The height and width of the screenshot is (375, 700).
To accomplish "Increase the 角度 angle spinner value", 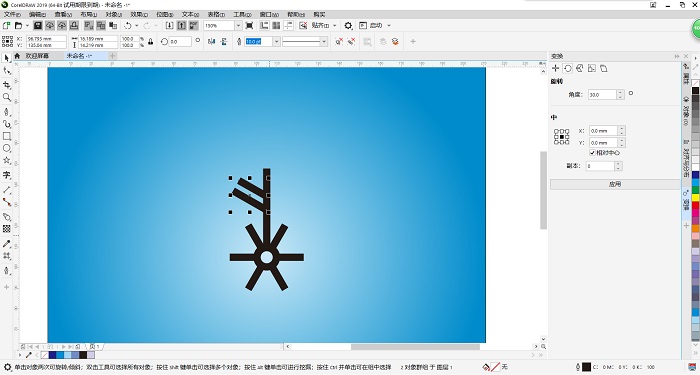I will 620,92.
